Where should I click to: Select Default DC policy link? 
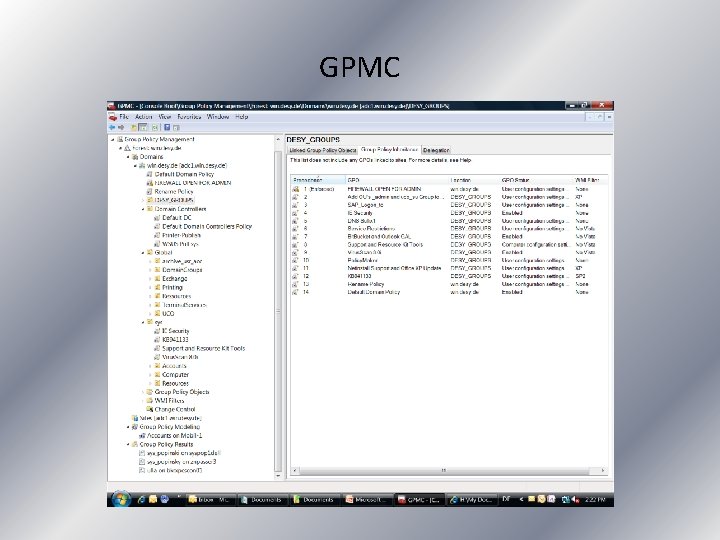click(x=177, y=218)
